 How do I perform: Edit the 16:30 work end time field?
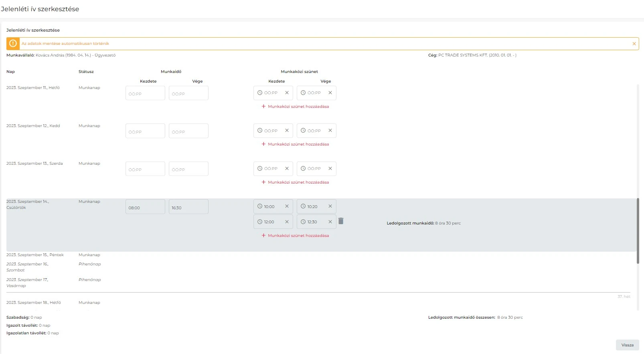pyautogui.click(x=188, y=207)
